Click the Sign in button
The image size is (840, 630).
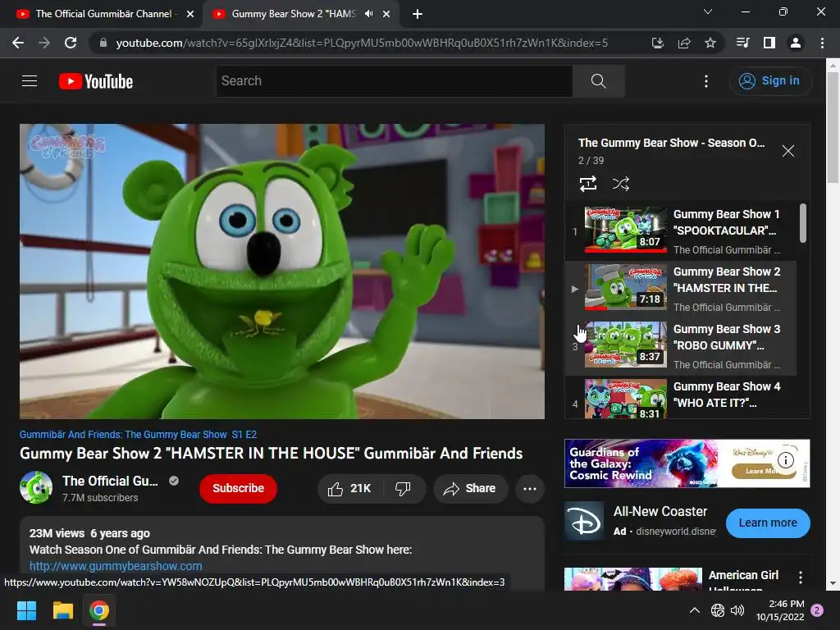click(770, 81)
